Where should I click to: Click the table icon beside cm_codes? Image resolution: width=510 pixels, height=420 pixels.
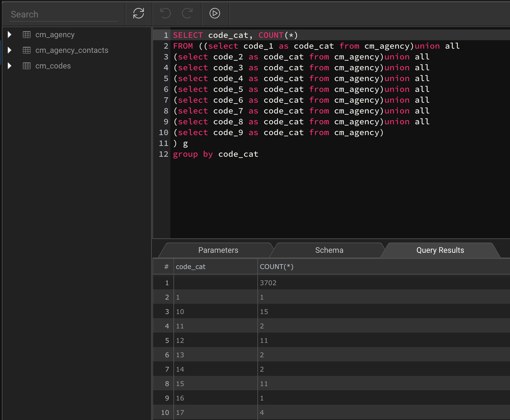point(27,66)
